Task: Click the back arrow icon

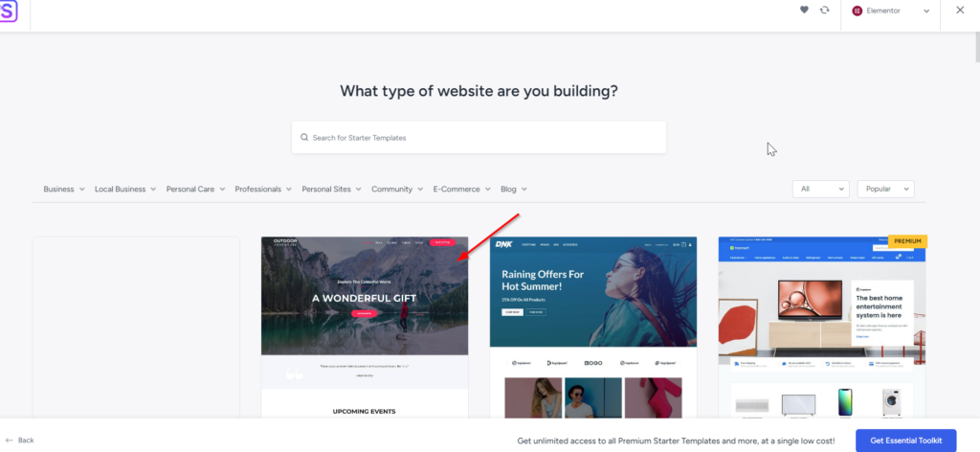Action: 9,441
